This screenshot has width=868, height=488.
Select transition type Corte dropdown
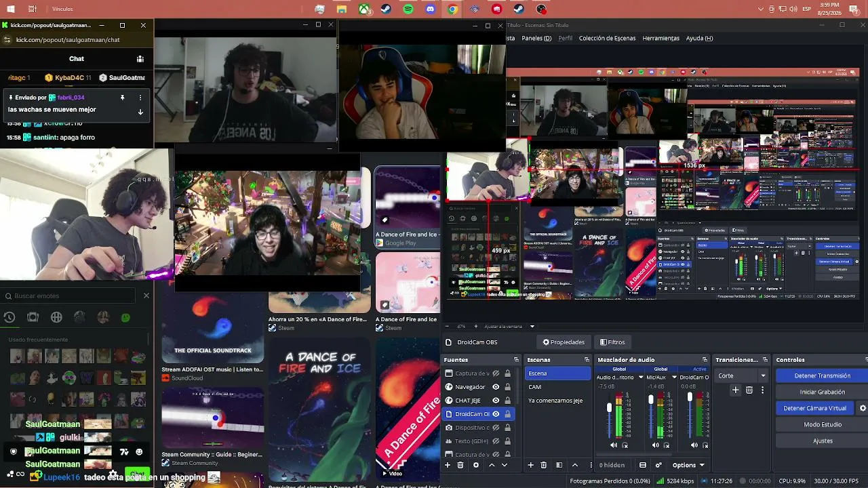click(742, 375)
